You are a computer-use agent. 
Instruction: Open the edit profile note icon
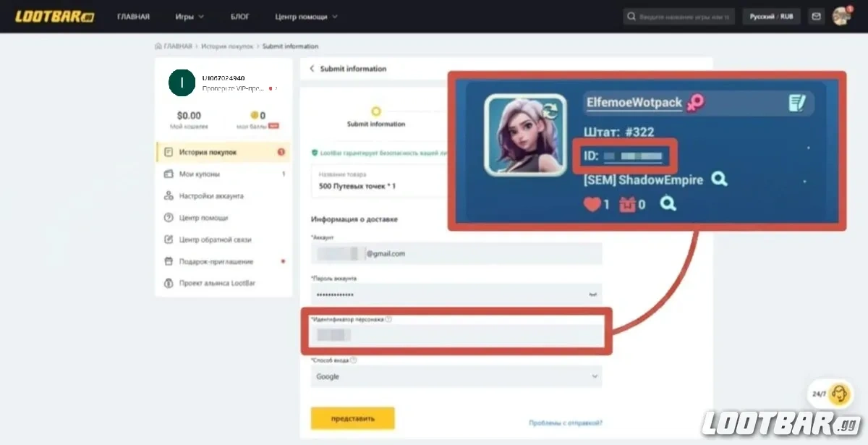(799, 103)
